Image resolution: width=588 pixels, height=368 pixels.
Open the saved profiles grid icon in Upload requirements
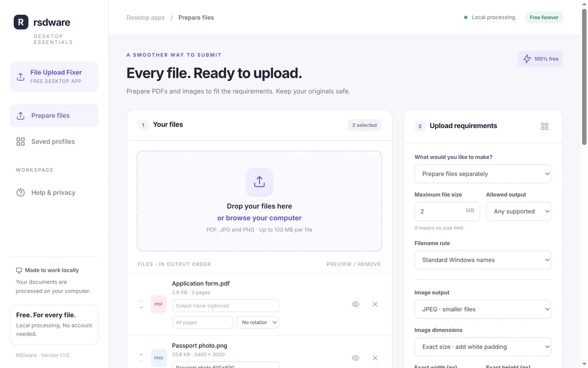coord(544,126)
